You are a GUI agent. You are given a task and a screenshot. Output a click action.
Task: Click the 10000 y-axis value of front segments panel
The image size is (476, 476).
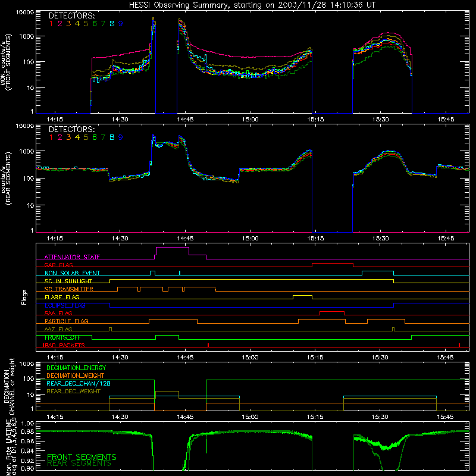tap(25, 12)
